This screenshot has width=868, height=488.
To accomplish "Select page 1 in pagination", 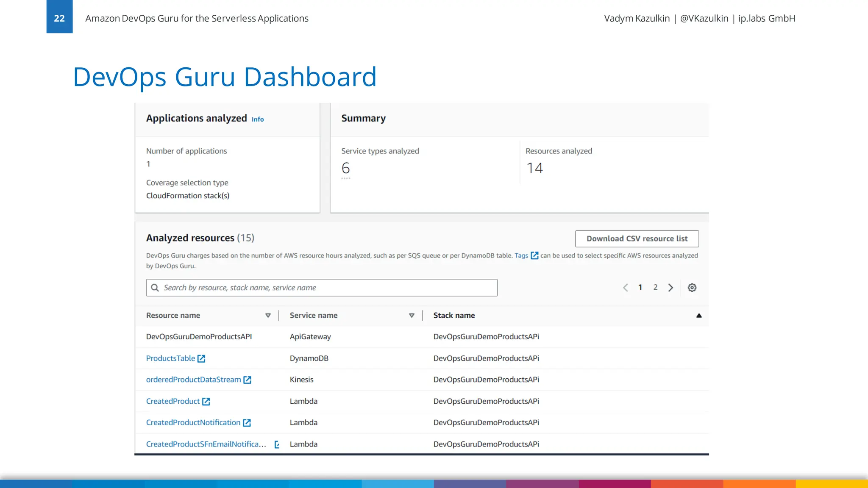I will (x=640, y=287).
